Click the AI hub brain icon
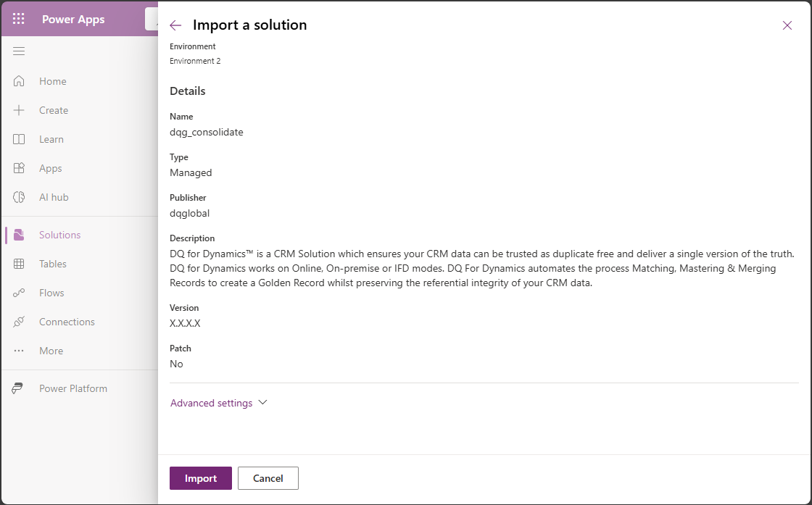 point(19,197)
